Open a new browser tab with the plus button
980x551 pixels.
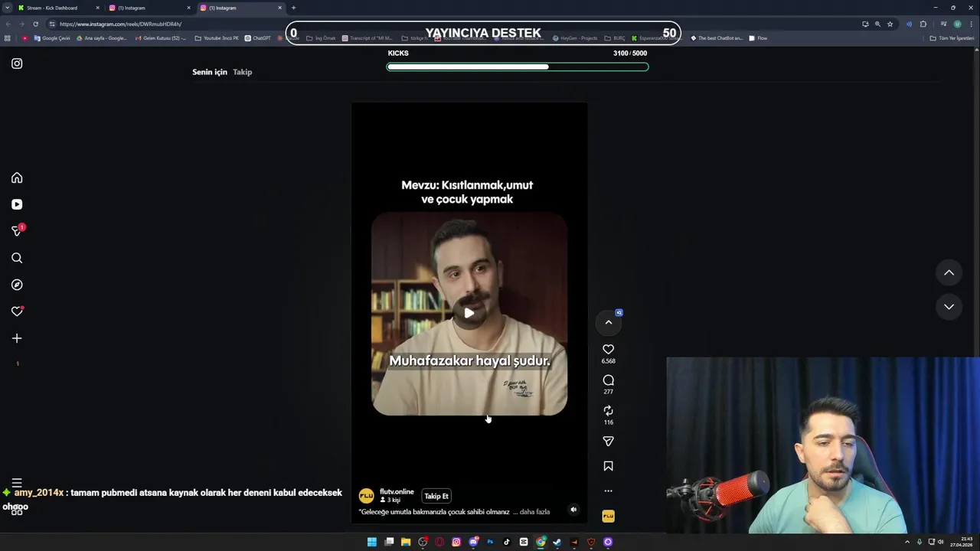(293, 8)
